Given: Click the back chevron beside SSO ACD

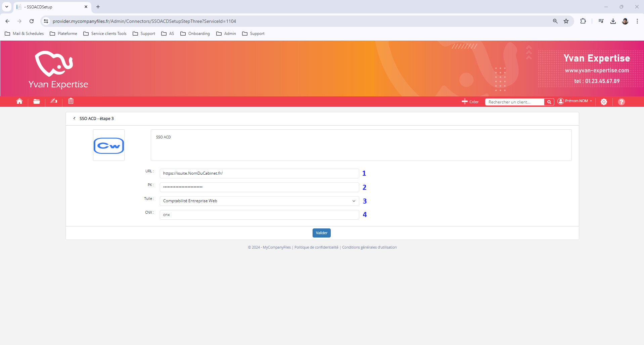Looking at the screenshot, I should coord(74,119).
